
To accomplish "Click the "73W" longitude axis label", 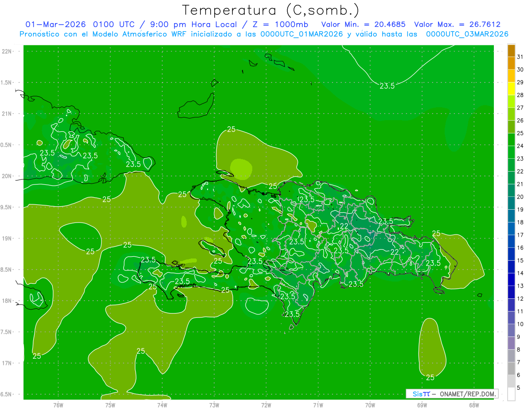I will coord(214,405).
